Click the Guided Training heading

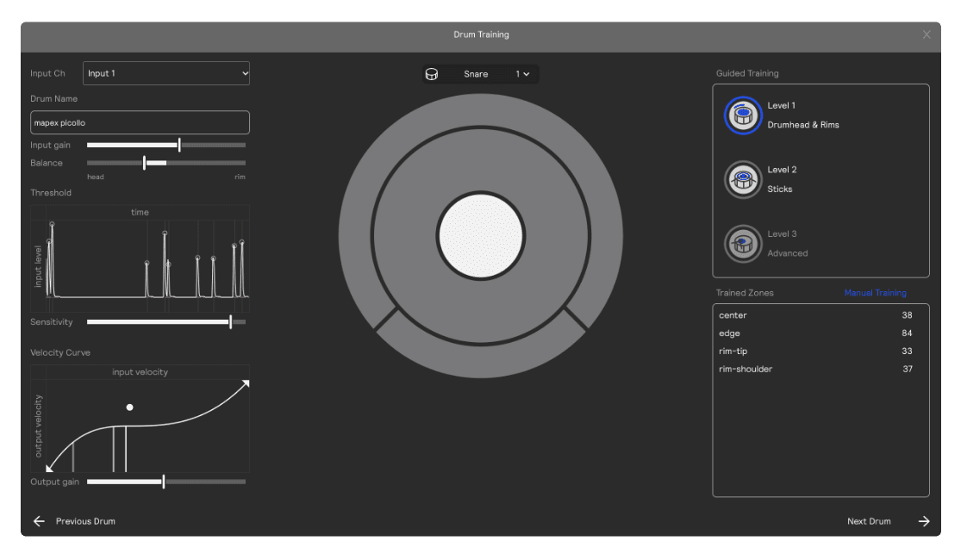747,73
